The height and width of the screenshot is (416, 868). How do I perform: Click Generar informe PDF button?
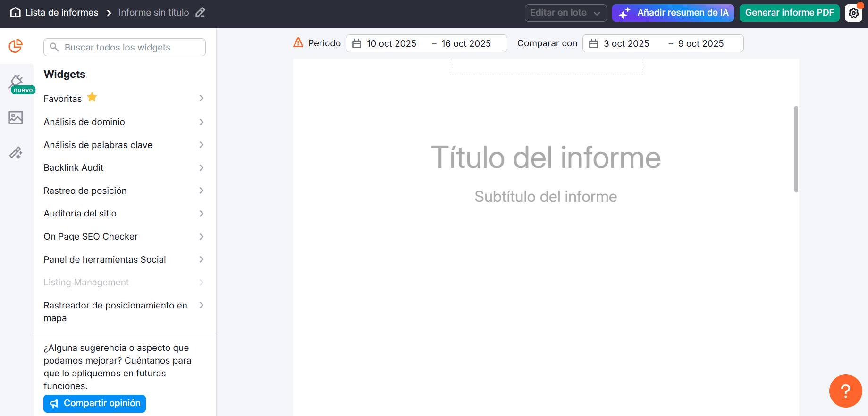pos(789,13)
